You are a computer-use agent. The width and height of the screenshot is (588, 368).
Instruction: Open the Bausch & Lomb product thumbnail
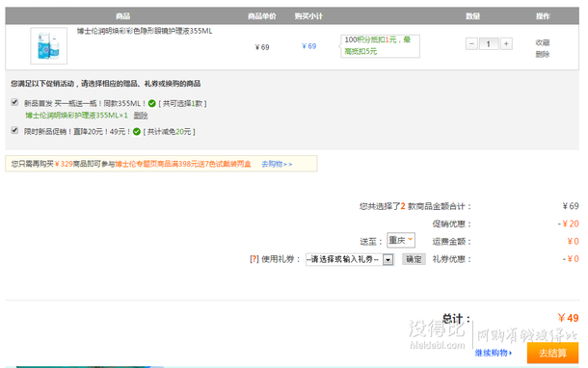pyautogui.click(x=49, y=45)
